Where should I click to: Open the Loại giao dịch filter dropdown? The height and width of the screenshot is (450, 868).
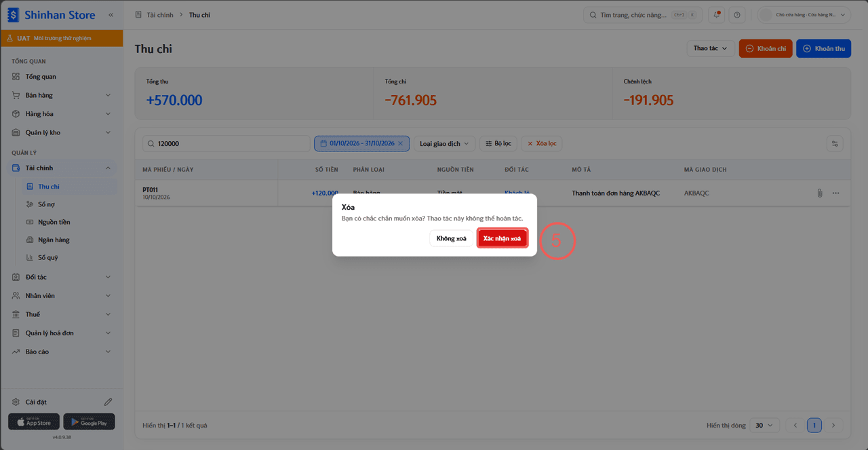click(x=445, y=143)
